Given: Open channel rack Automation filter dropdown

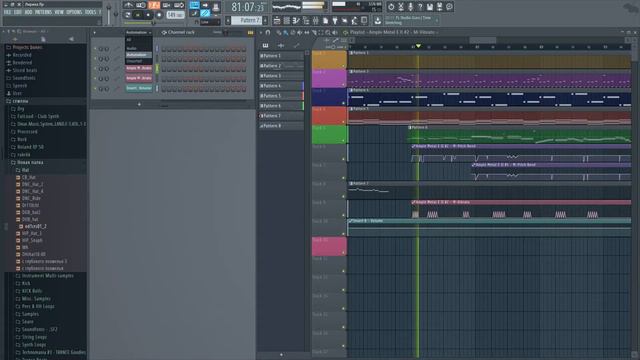Looking at the screenshot, I should (138, 32).
